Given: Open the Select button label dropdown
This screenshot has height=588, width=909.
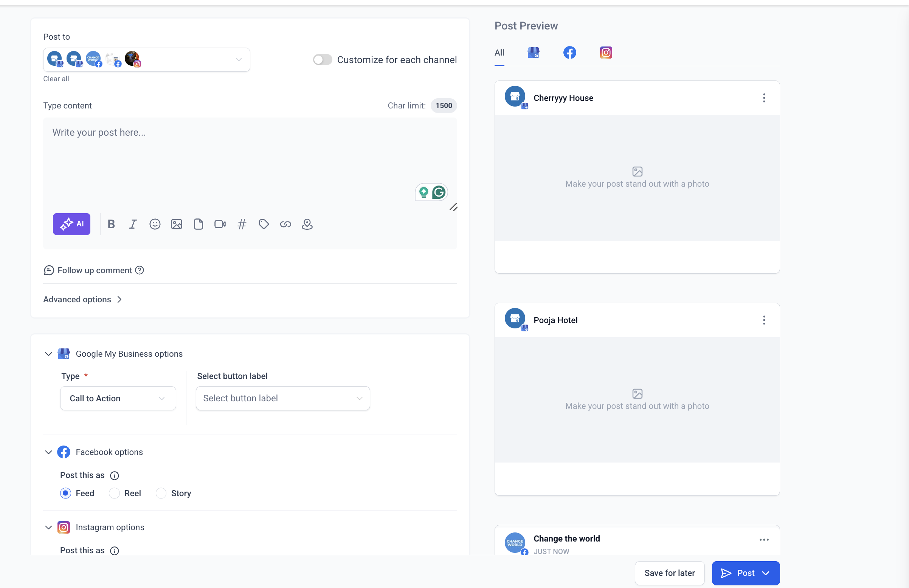Looking at the screenshot, I should click(282, 398).
